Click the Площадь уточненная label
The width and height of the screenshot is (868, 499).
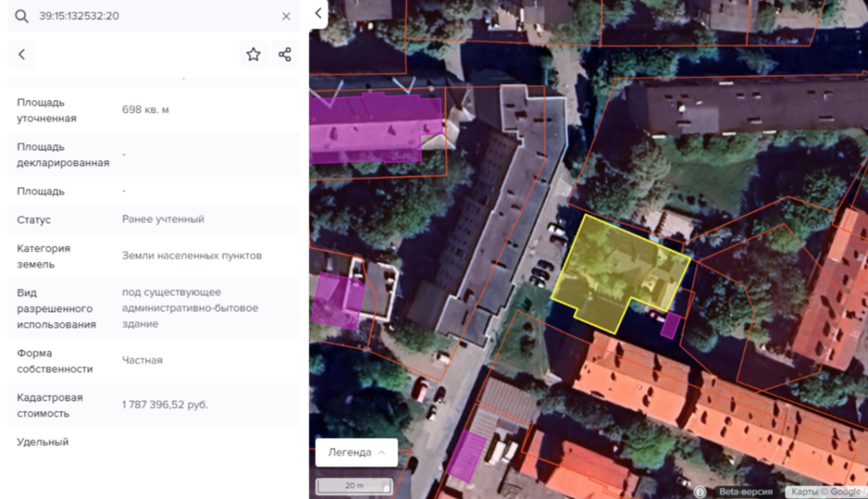coord(47,110)
